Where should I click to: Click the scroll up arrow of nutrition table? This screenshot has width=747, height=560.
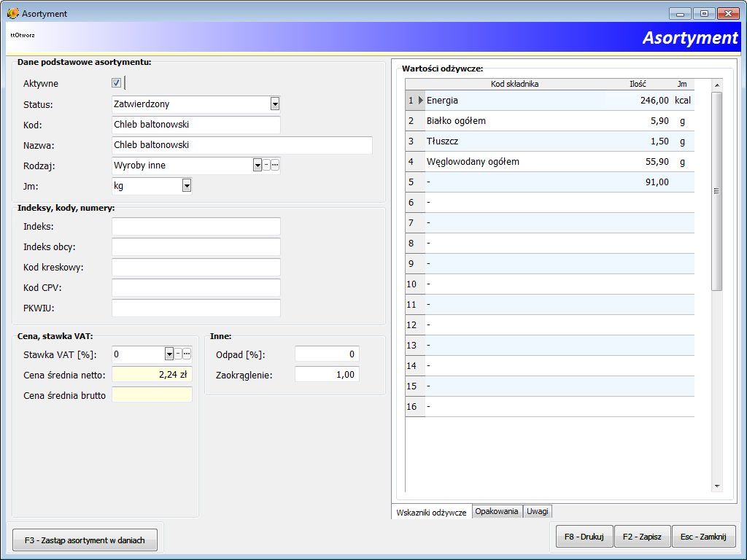point(717,85)
